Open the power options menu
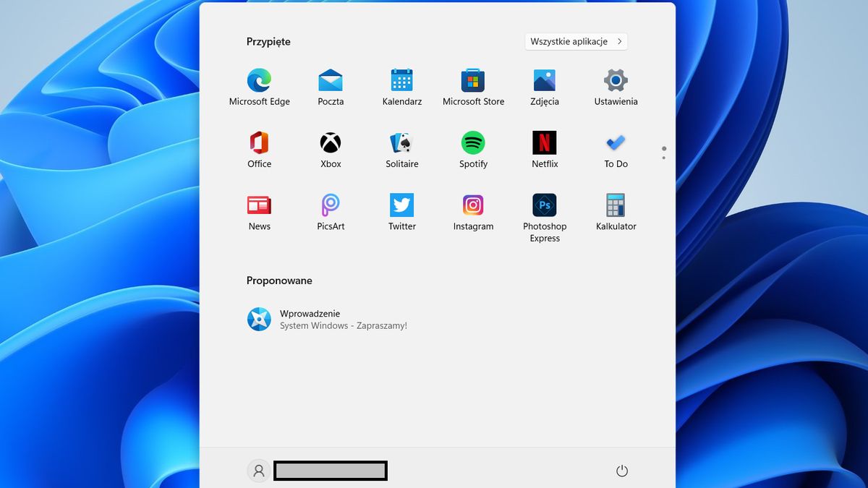The height and width of the screenshot is (488, 868). pyautogui.click(x=622, y=470)
